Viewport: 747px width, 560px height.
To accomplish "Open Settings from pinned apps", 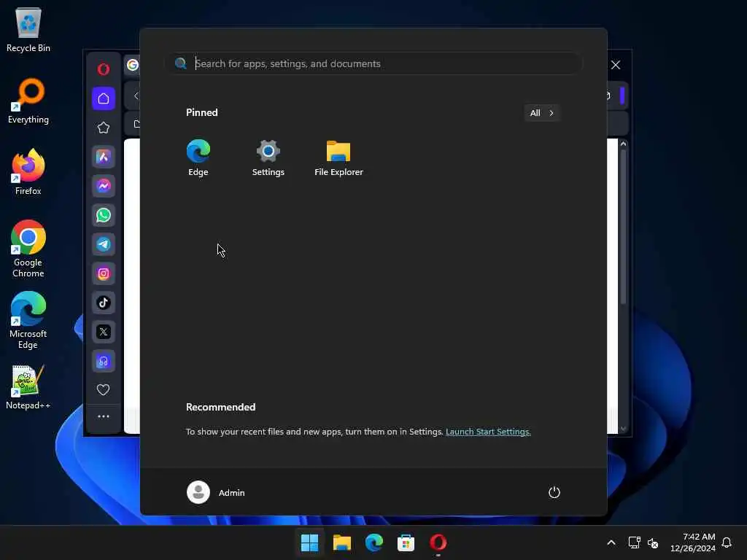I will pos(268,158).
